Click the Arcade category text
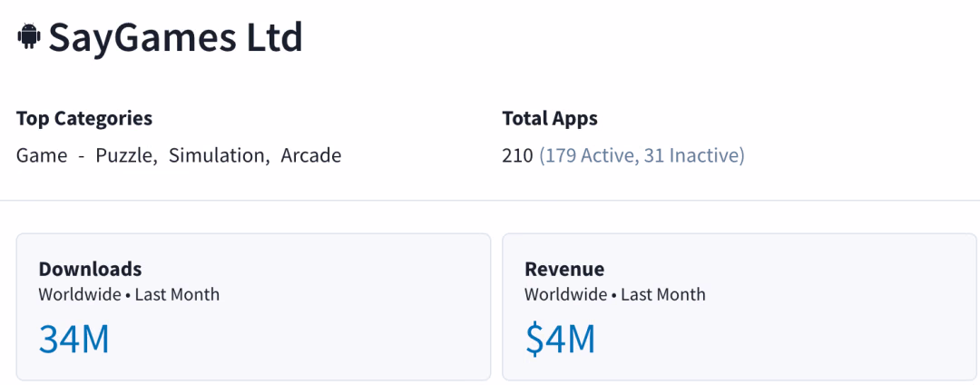The width and height of the screenshot is (980, 385). [x=310, y=155]
